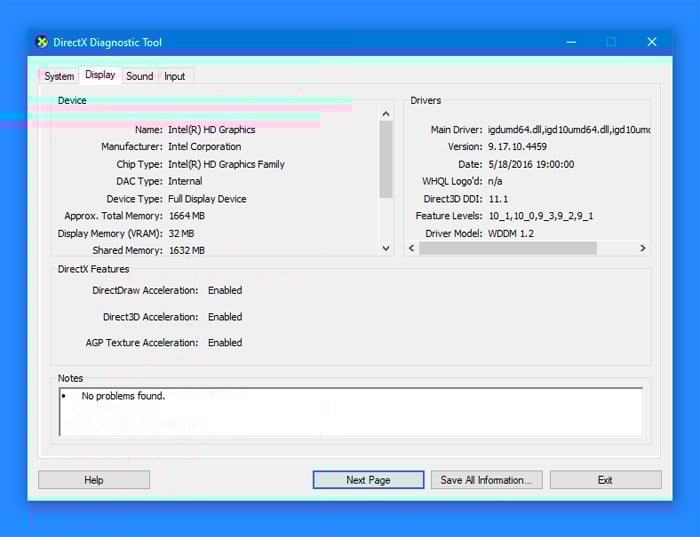Click the 'Full Display Device' value
Image resolution: width=700 pixels, height=537 pixels.
[207, 199]
